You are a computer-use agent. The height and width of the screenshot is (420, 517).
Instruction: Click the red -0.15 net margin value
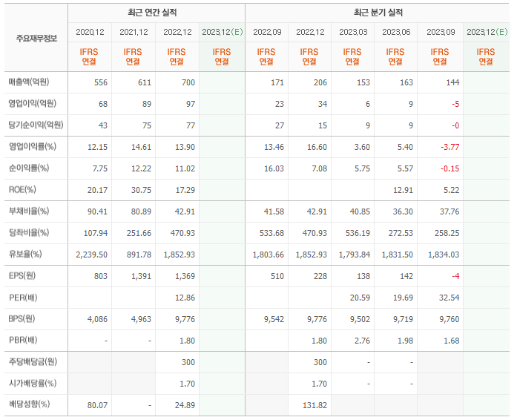(x=450, y=168)
